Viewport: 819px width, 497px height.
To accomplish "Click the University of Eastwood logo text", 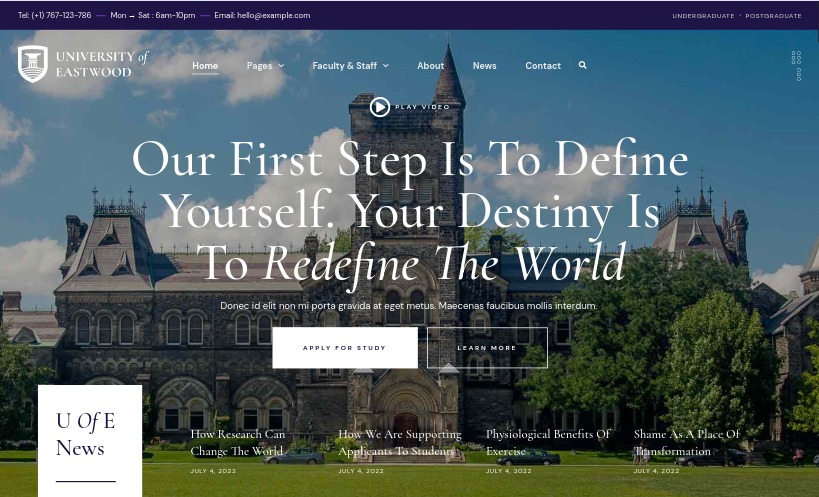I will (102, 64).
